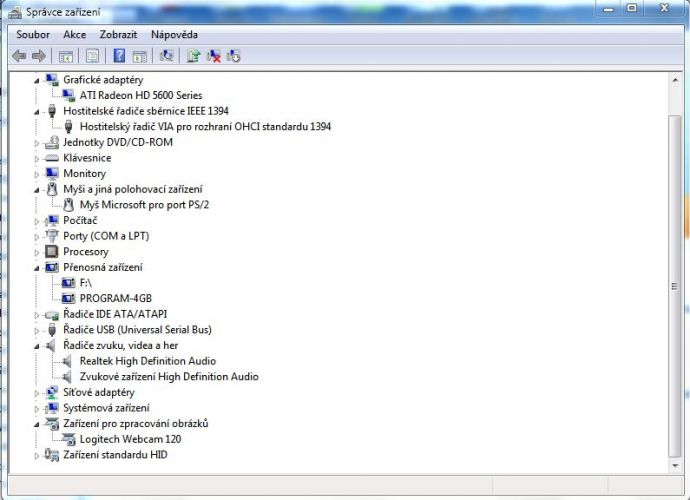Select Porty (COM a LPT) label
Screen dimensions: 690x500
[x=106, y=236]
